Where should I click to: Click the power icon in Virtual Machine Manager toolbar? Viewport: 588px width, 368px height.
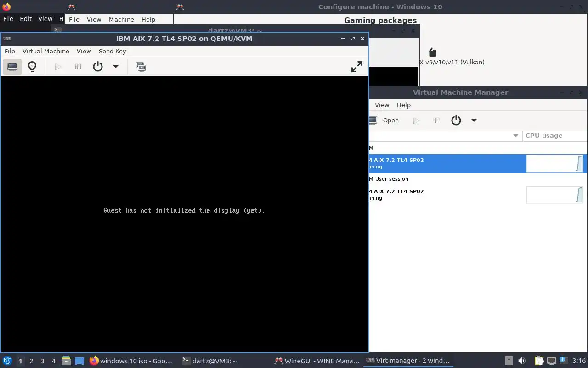point(456,121)
